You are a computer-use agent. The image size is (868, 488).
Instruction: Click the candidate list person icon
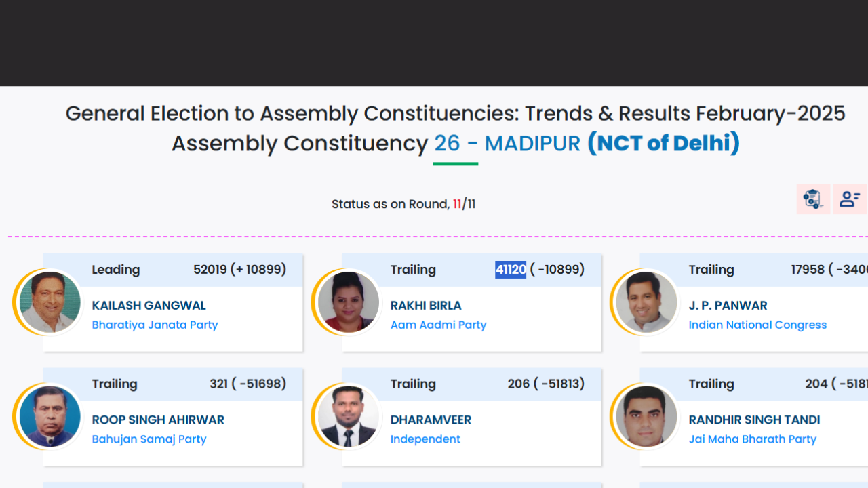pyautogui.click(x=850, y=199)
